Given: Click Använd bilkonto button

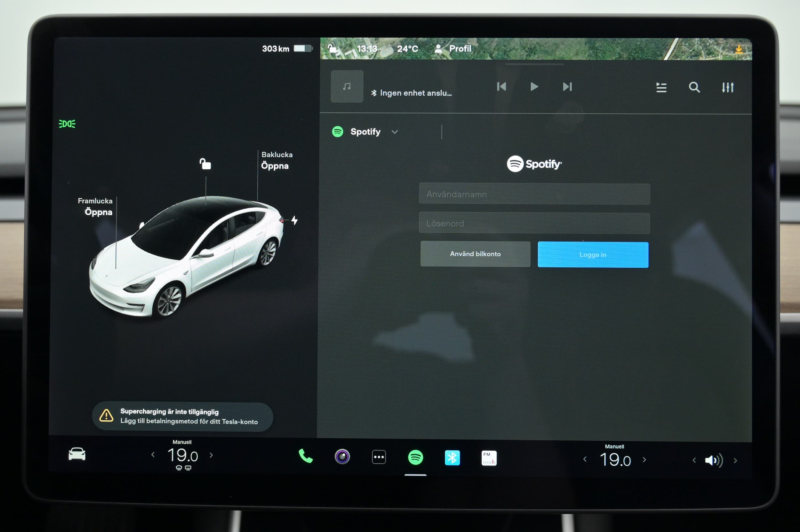Looking at the screenshot, I should pyautogui.click(x=475, y=254).
